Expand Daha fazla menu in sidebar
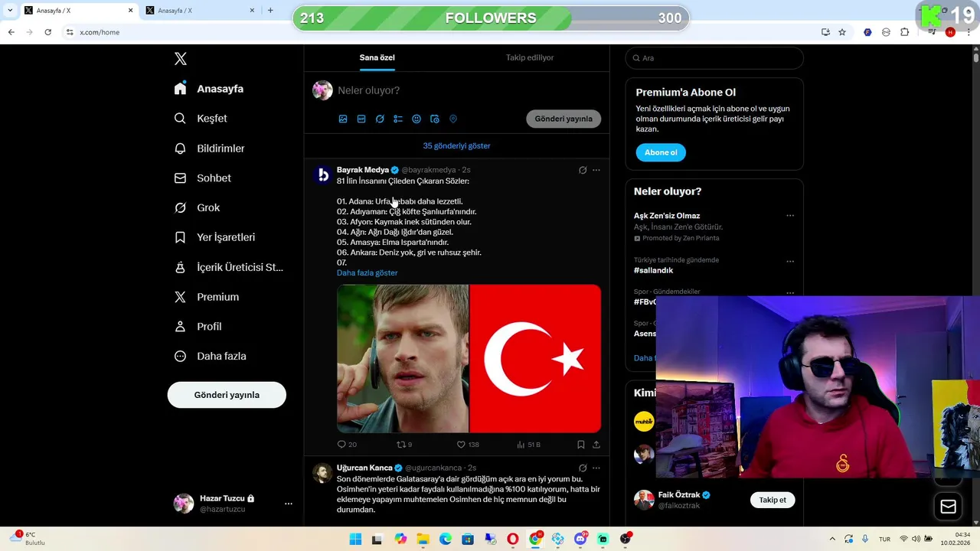This screenshot has width=980, height=551. point(211,357)
